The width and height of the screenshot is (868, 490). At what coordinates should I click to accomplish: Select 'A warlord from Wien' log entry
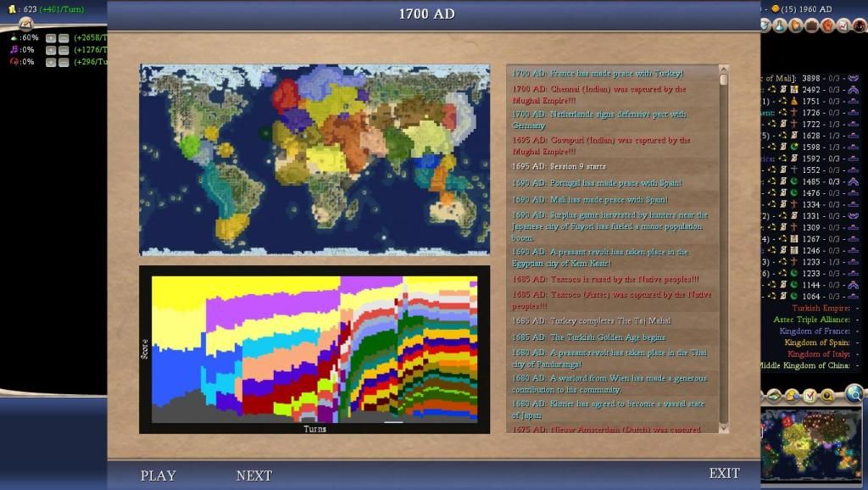coord(612,384)
